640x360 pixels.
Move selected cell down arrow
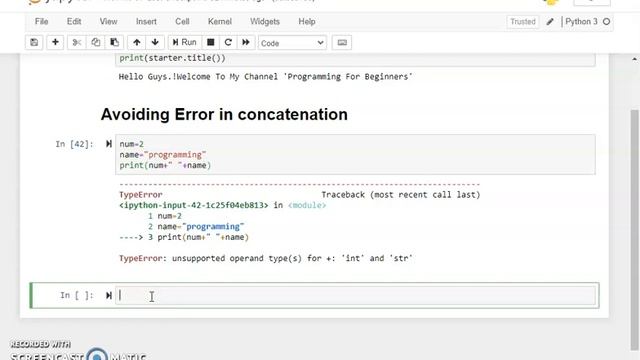tap(155, 42)
